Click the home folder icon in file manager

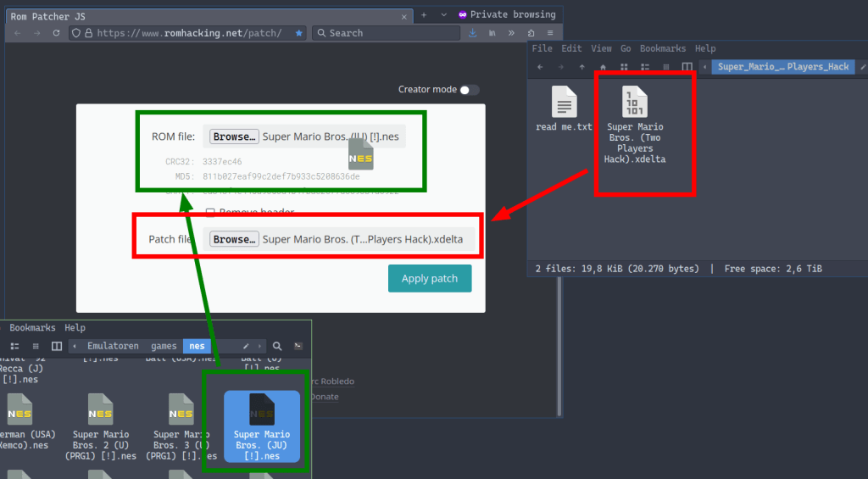click(603, 67)
